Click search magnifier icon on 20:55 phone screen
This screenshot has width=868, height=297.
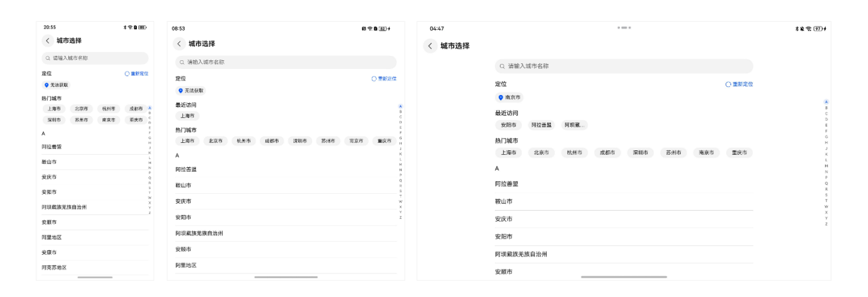[48, 58]
